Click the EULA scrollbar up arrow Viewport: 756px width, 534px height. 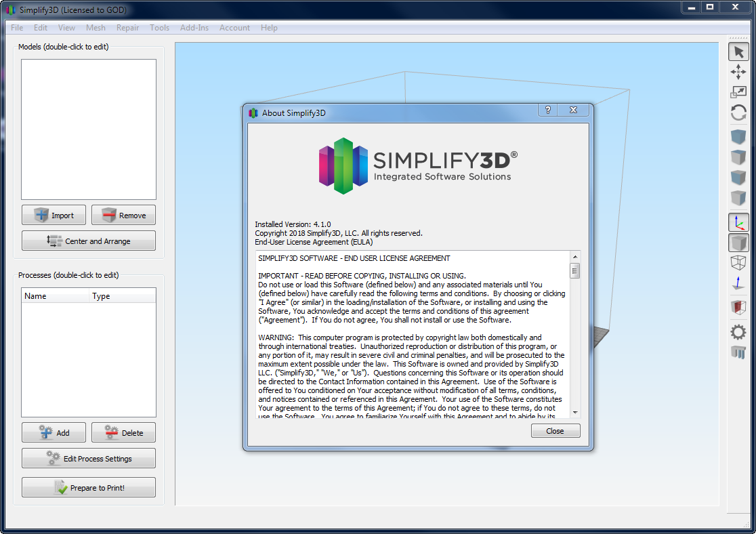[574, 257]
